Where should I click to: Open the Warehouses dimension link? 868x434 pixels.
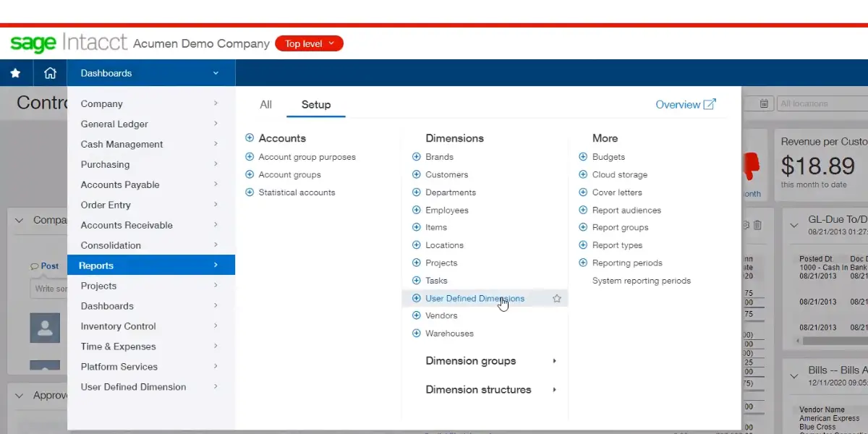pyautogui.click(x=450, y=333)
